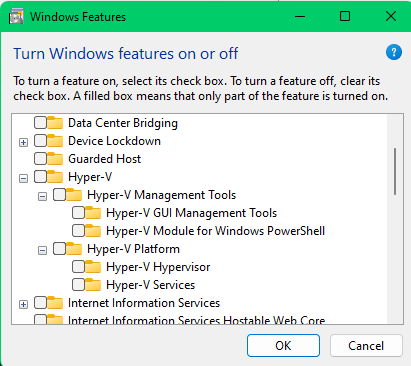Enable the Hyper-V Services checkbox
The height and width of the screenshot is (366, 411).
(78, 285)
